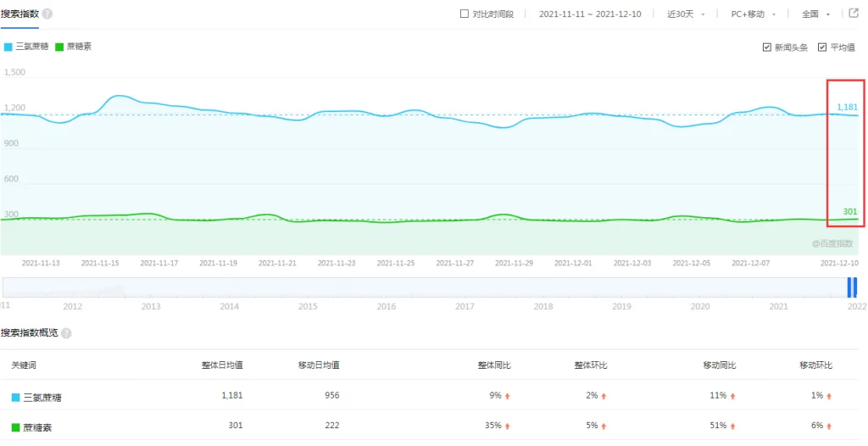Viewport: 868px width, 446px height.
Task: Open the 全国 region dropdown
Action: [x=815, y=14]
